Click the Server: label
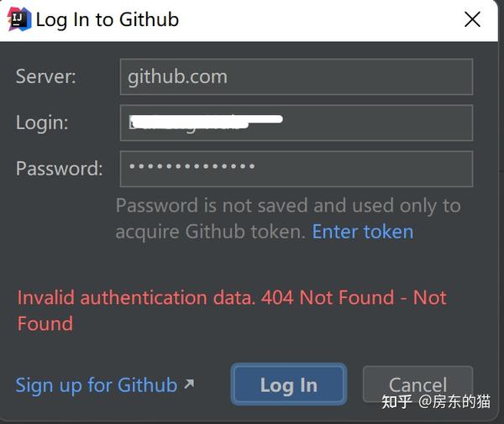Screen dimensions: 504x424 [46, 76]
